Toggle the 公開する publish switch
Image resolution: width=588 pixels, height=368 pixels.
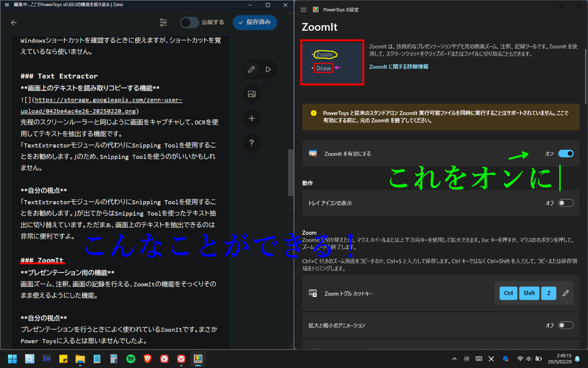(x=189, y=22)
